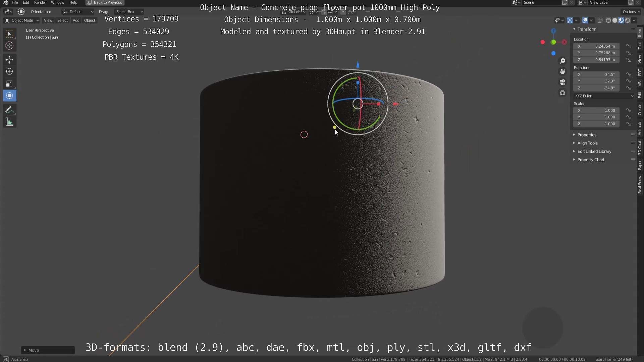This screenshot has width=644, height=362.
Task: Open the shading options dropdown arrow
Action: point(634,20)
